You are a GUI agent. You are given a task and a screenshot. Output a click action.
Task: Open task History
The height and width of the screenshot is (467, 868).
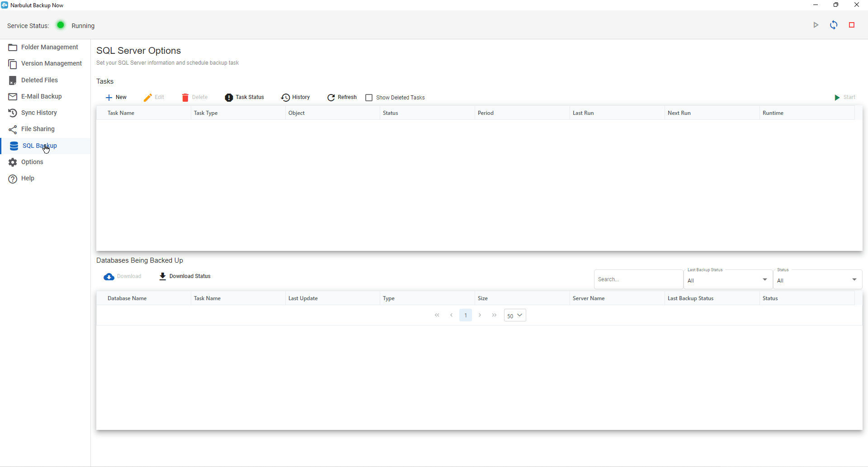296,97
